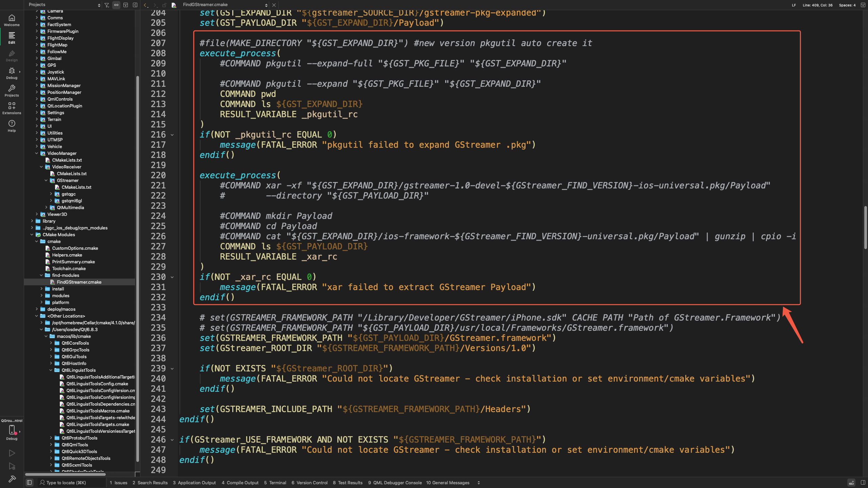Open the Compile Output pane
The image size is (868, 488).
(240, 483)
